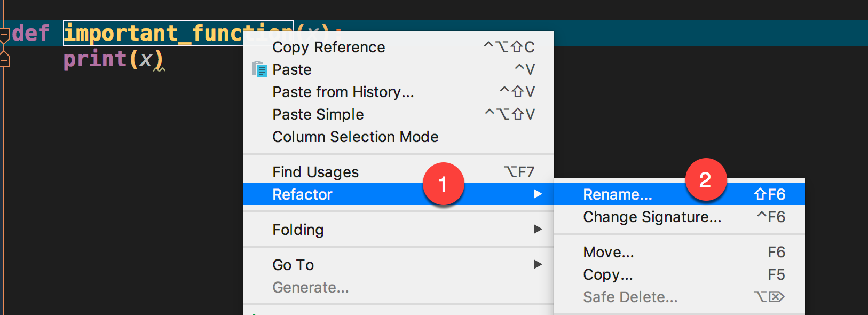Click the Paste clipboard icon
This screenshot has width=868, height=315.
tap(259, 69)
